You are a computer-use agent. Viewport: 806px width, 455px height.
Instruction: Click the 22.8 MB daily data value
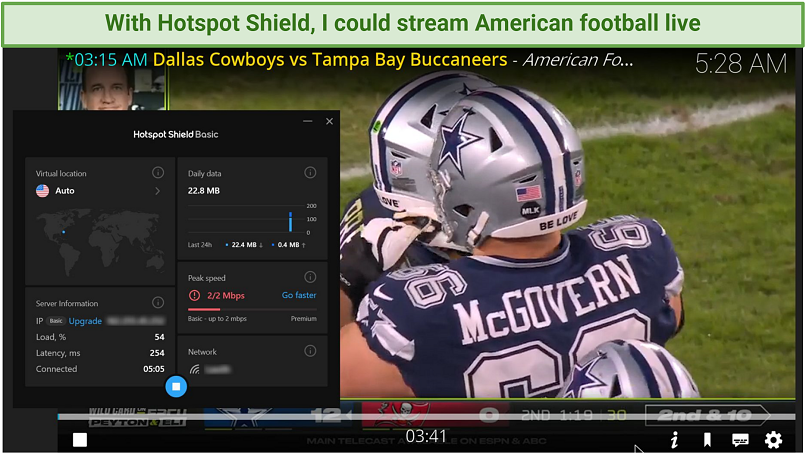[204, 191]
